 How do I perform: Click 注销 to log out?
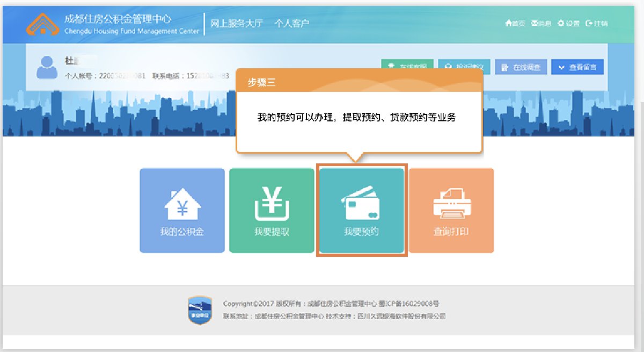pyautogui.click(x=596, y=24)
